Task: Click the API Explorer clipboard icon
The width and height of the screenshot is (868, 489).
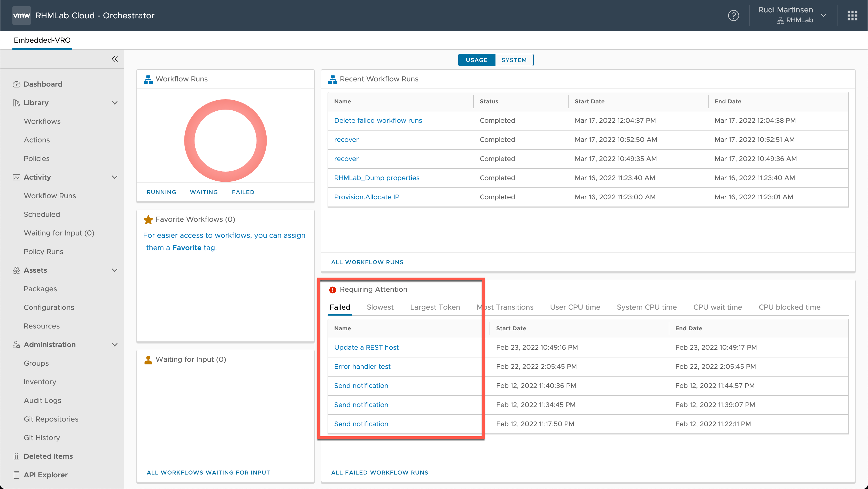Action: click(16, 475)
